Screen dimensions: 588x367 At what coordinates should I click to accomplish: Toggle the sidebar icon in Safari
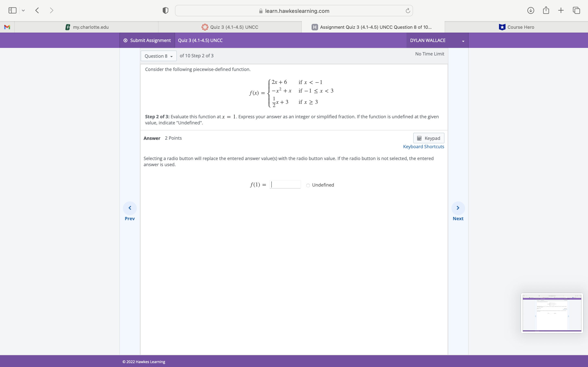12,10
